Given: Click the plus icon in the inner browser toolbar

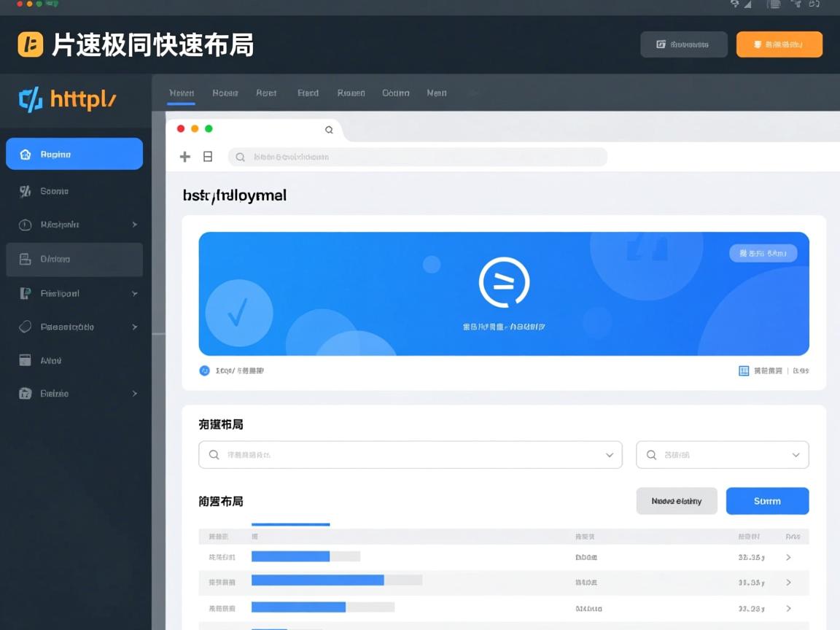Looking at the screenshot, I should tap(185, 157).
